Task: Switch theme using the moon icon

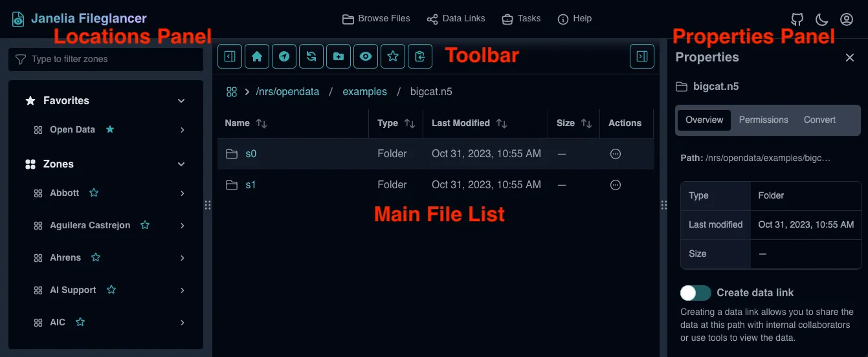Action: 821,19
